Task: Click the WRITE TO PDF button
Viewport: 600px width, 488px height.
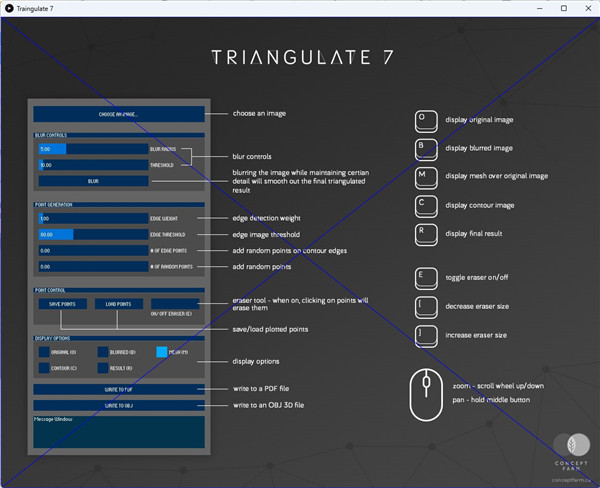Action: (119, 389)
